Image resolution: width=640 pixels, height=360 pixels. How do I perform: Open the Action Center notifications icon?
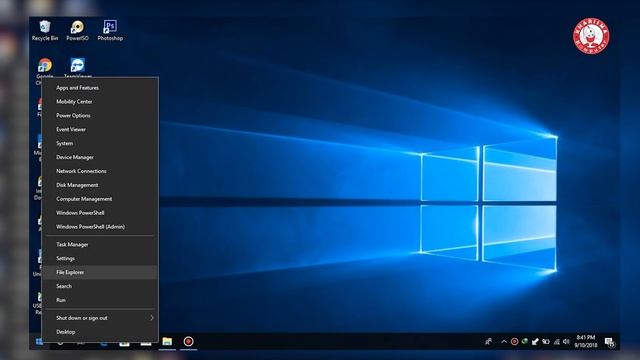610,342
